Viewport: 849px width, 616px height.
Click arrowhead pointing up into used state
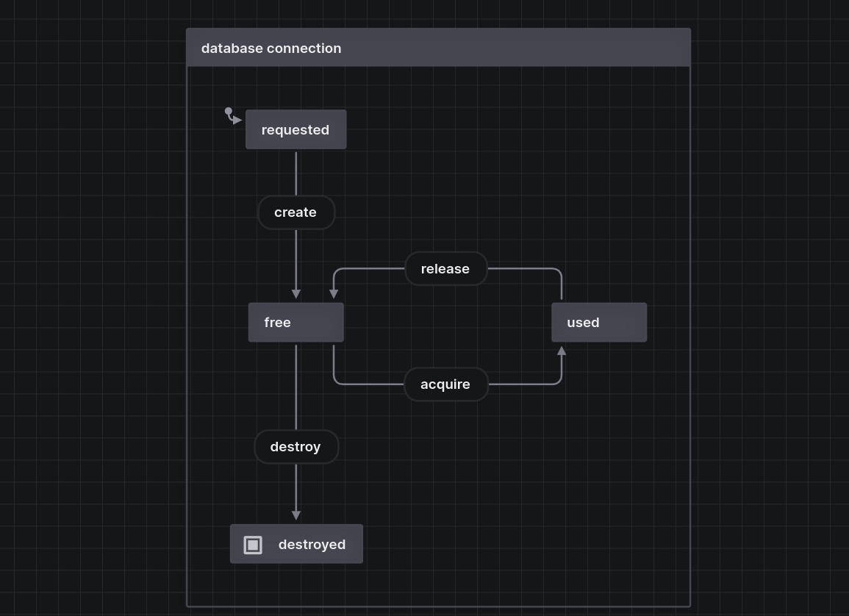point(562,351)
